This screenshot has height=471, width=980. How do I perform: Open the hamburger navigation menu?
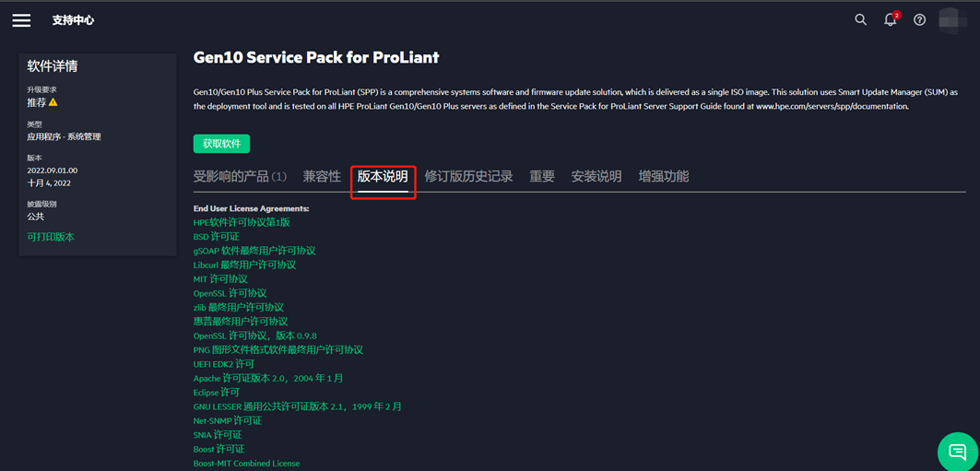(21, 20)
